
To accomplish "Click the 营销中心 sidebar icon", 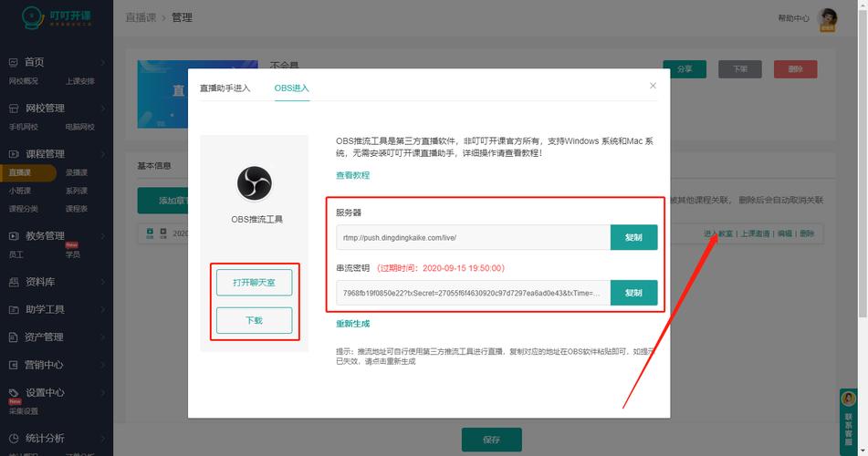I will (14, 365).
